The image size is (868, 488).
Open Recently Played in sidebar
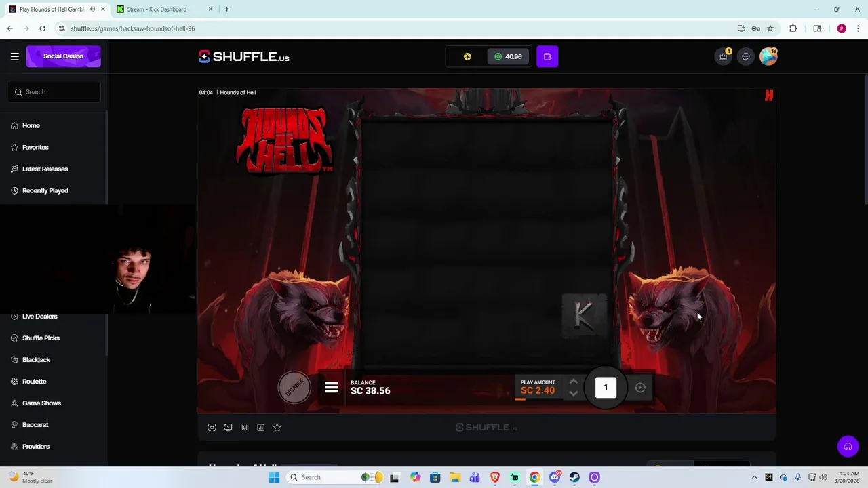[45, 190]
